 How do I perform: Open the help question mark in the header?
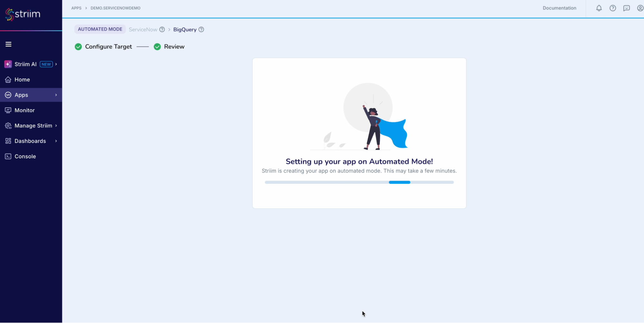[x=613, y=8]
